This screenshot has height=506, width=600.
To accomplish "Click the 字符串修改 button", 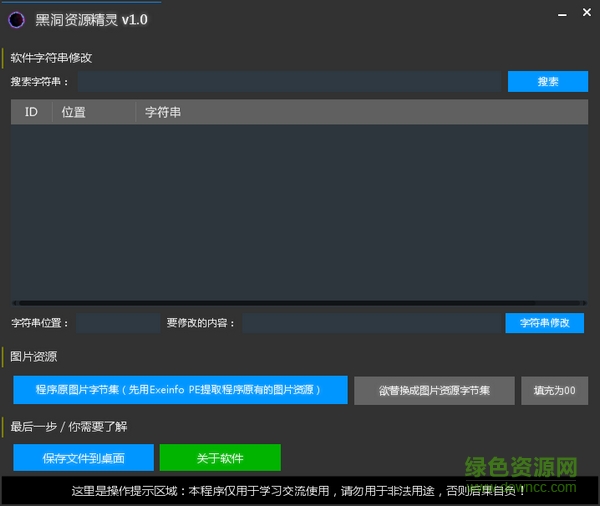I will pyautogui.click(x=545, y=323).
